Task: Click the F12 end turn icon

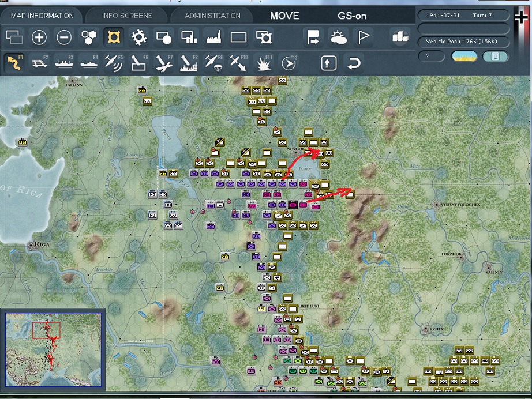Action: click(289, 63)
